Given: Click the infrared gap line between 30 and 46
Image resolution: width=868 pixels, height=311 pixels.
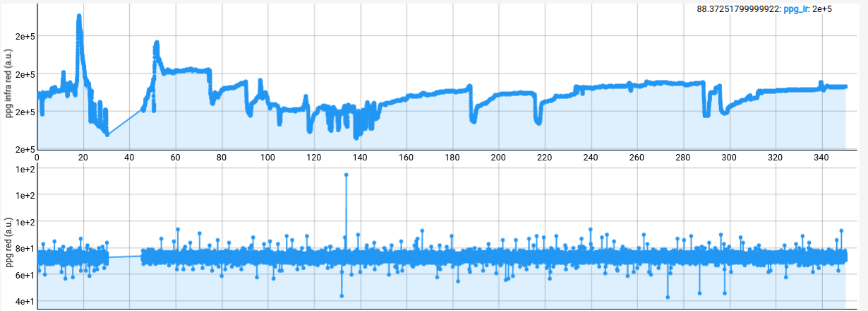Looking at the screenshot, I should click(125, 122).
